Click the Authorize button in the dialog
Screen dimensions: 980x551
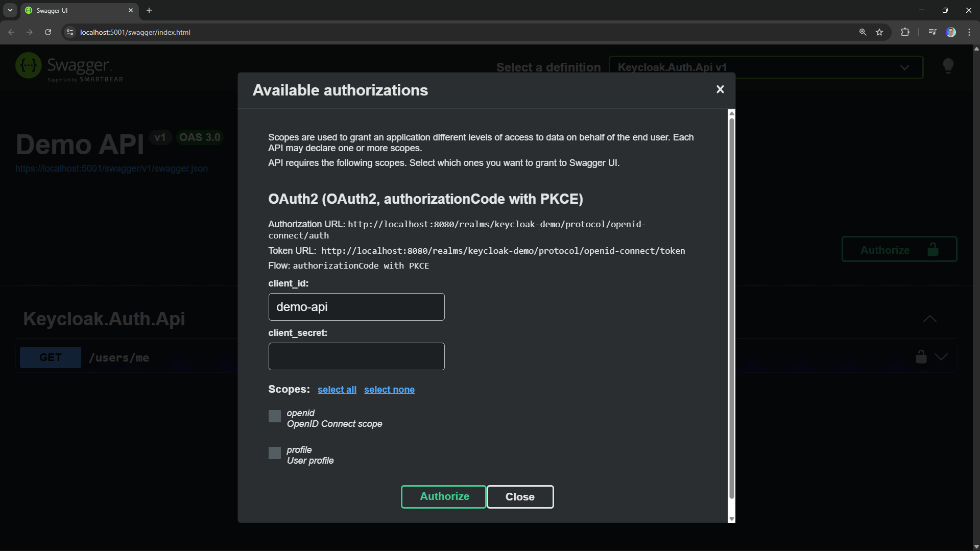(x=443, y=496)
